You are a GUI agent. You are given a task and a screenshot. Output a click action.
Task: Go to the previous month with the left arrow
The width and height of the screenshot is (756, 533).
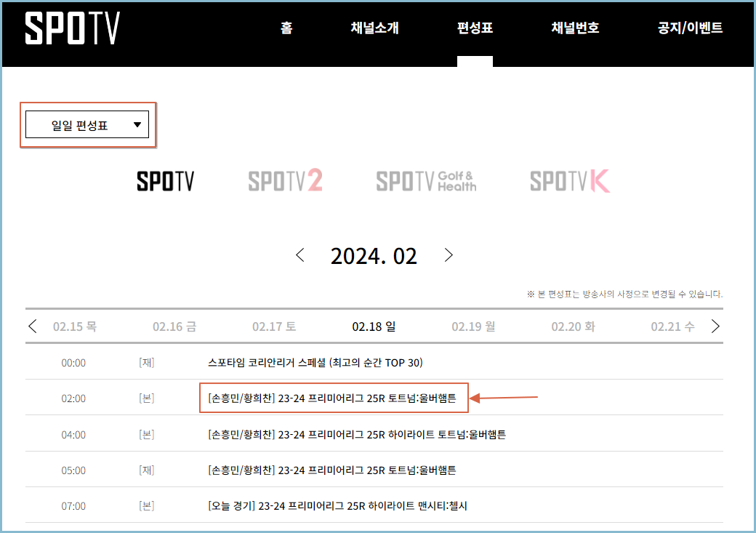pos(299,255)
